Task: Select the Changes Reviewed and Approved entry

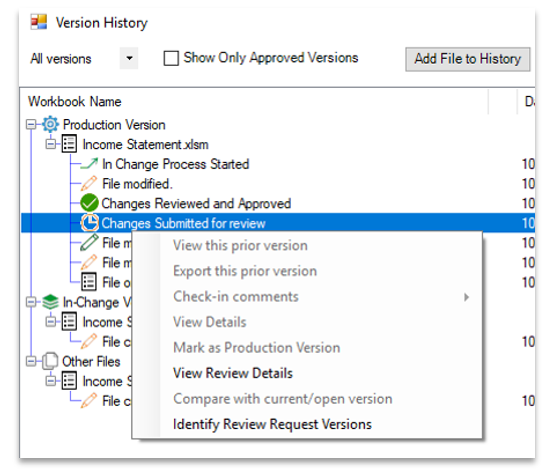Action: [196, 203]
